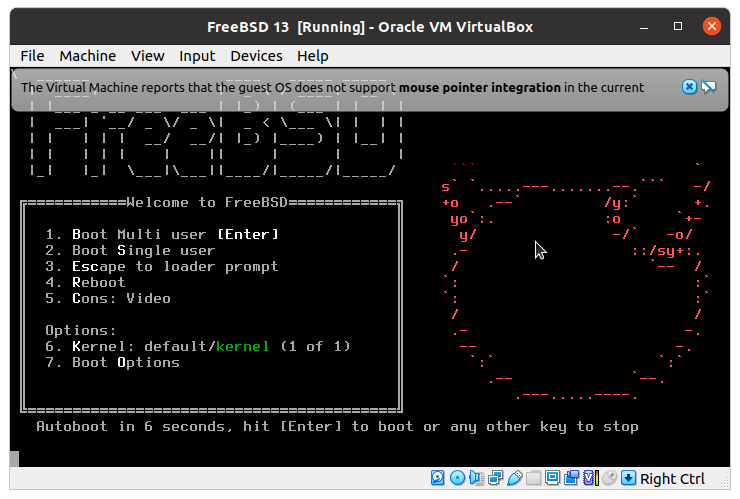Click the "Welcome to FreeBSD" heading
Viewport: 740px width, 499px height.
(x=207, y=203)
